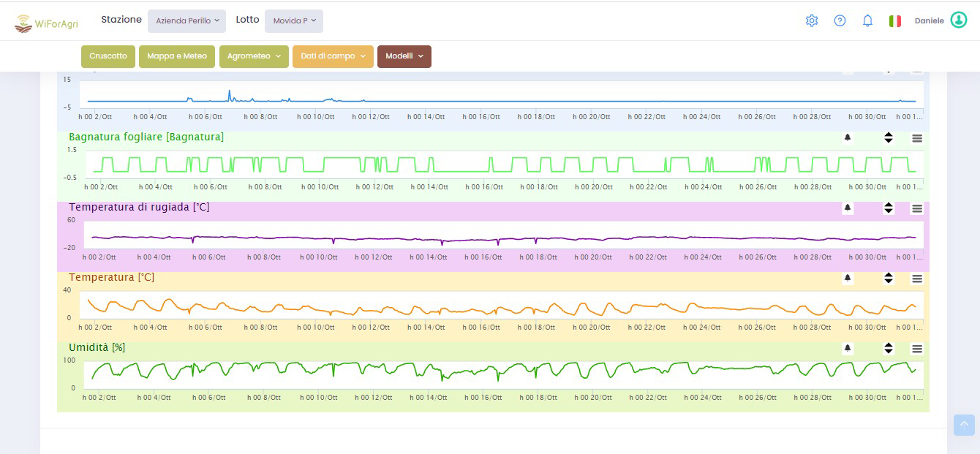980x454 pixels.
Task: Open the settings gear icon
Action: 811,20
